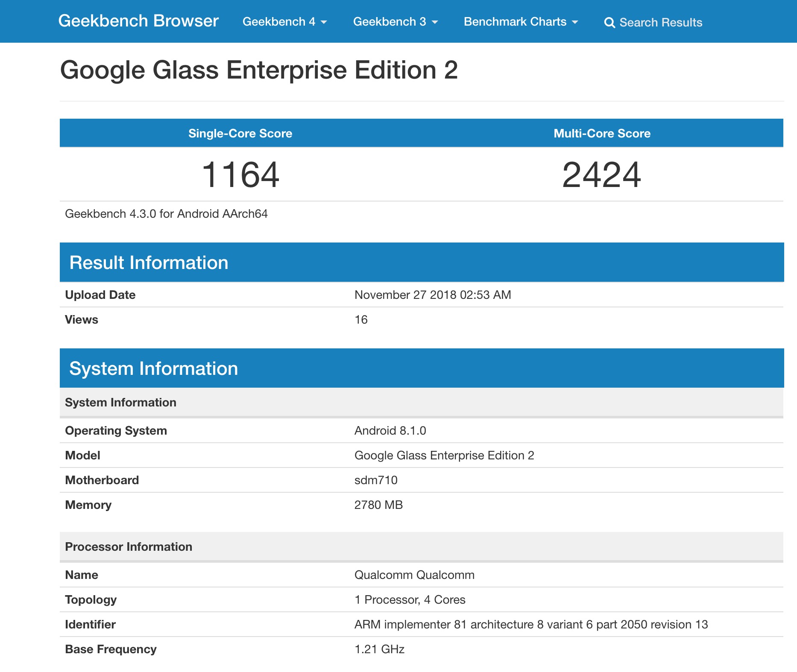Click the Multi-Core Score header

click(x=602, y=133)
